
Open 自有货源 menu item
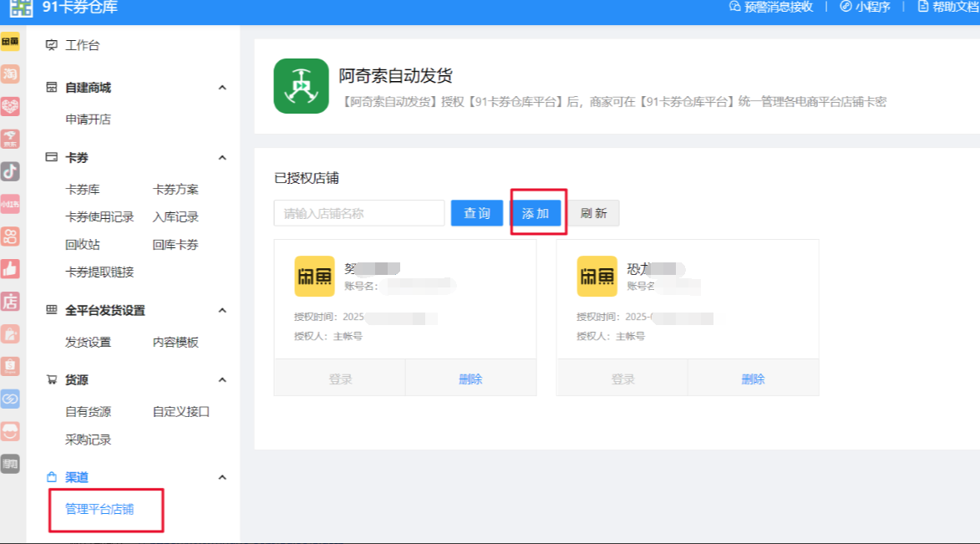click(x=88, y=411)
